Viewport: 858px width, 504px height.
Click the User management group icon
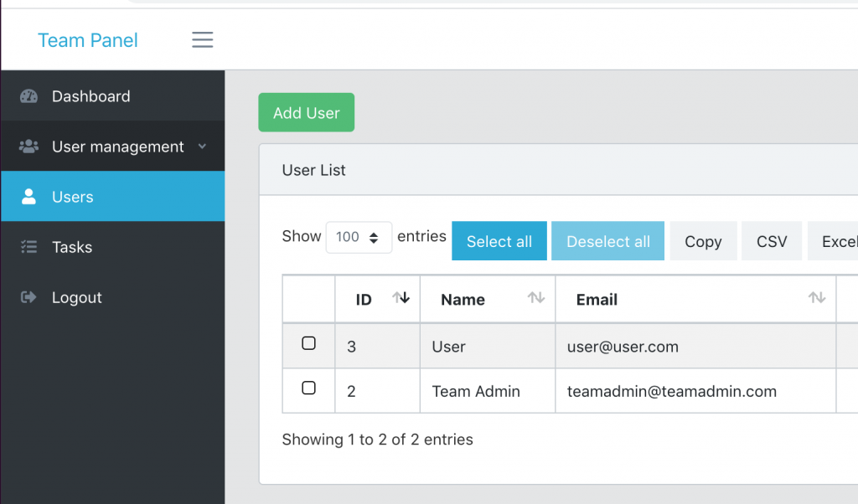(x=29, y=147)
